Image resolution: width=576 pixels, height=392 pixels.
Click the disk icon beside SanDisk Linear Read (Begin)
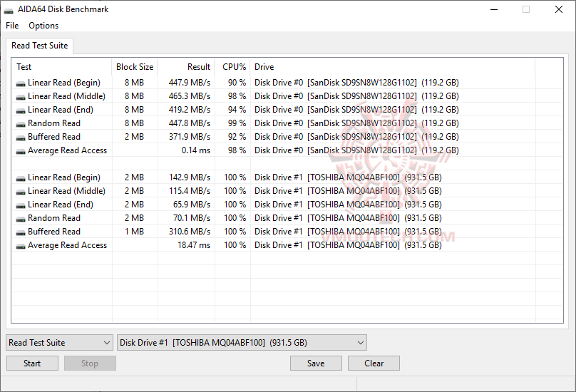21,84
